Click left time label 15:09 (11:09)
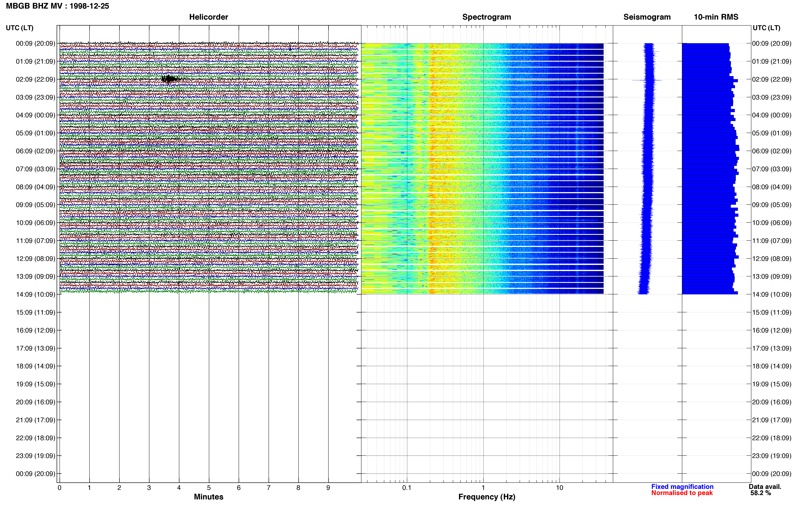The image size is (812, 508). tap(36, 313)
